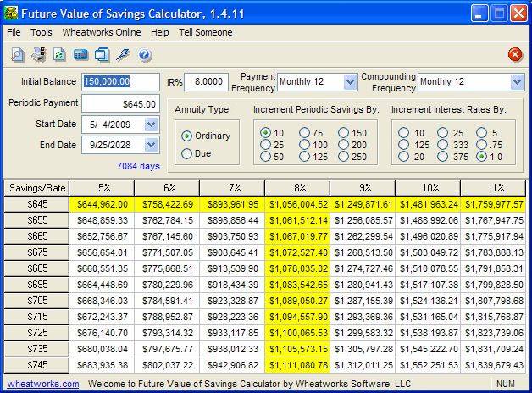Click the $745 row header

36,365
